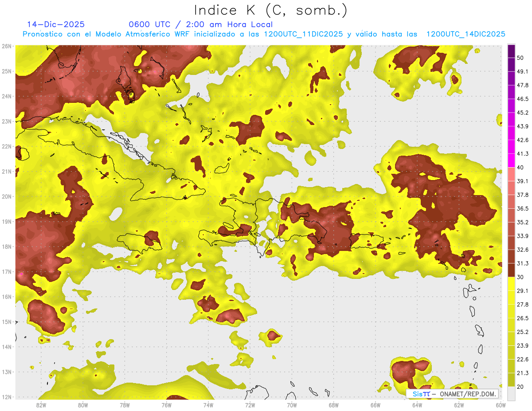Screen dimensions: 532x411
Task: Click the '36.5' color scale value
Action: tap(523, 208)
